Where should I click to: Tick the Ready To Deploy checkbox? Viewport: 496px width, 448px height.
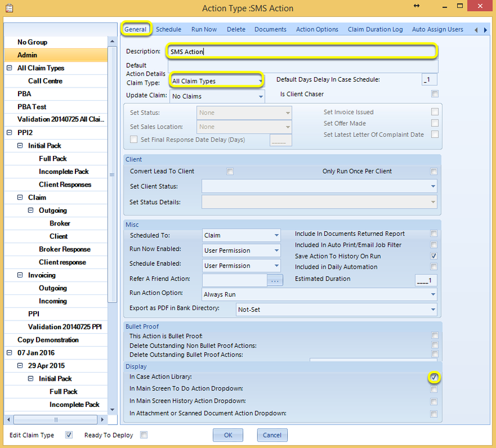pyautogui.click(x=144, y=435)
